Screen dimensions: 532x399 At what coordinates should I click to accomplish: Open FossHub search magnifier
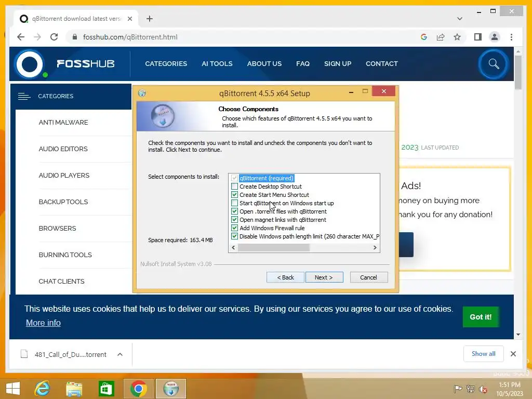pos(494,64)
